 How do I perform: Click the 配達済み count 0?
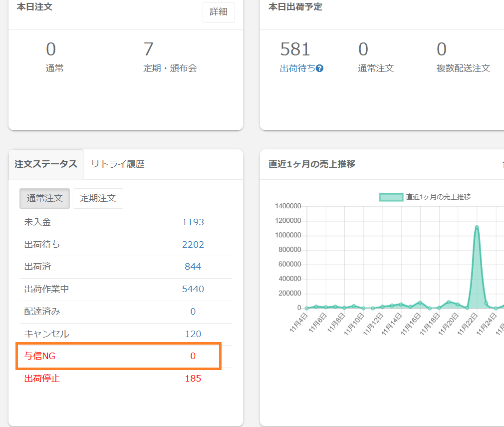(x=193, y=312)
